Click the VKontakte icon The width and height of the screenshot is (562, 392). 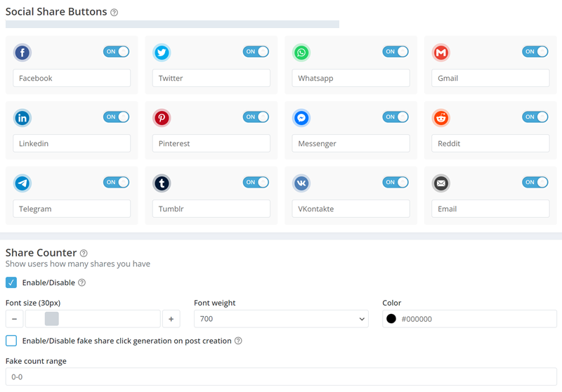pyautogui.click(x=301, y=183)
